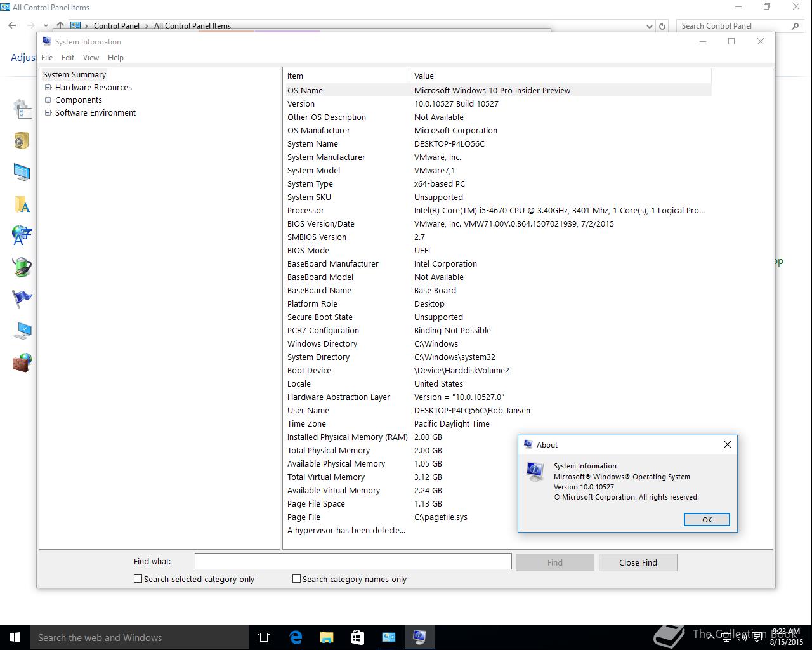Enable Search selected category only

[138, 579]
